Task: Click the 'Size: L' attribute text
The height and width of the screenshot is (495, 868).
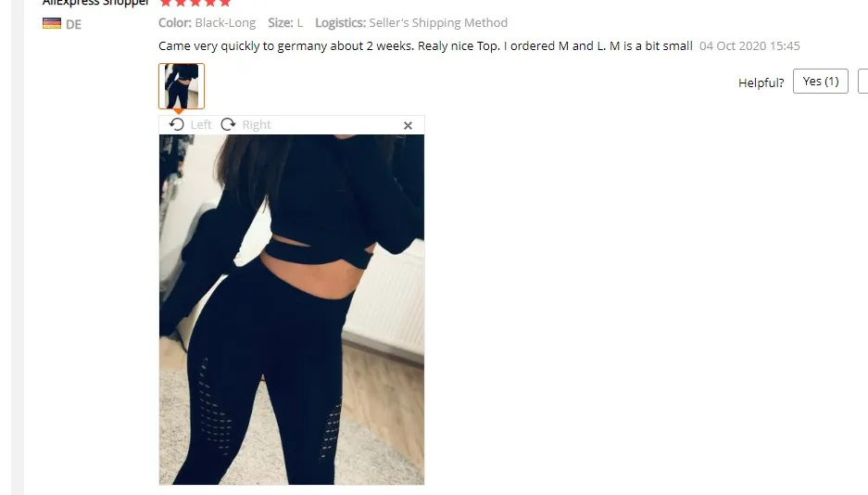Action: point(285,23)
